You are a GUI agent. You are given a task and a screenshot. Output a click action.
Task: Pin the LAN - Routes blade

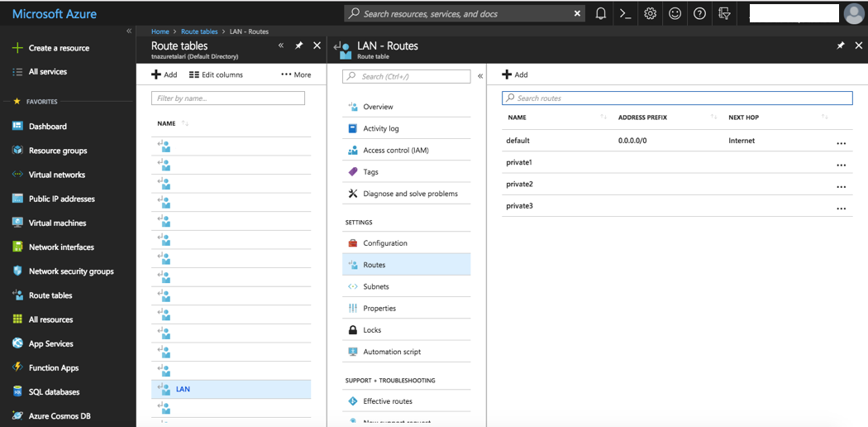click(841, 46)
